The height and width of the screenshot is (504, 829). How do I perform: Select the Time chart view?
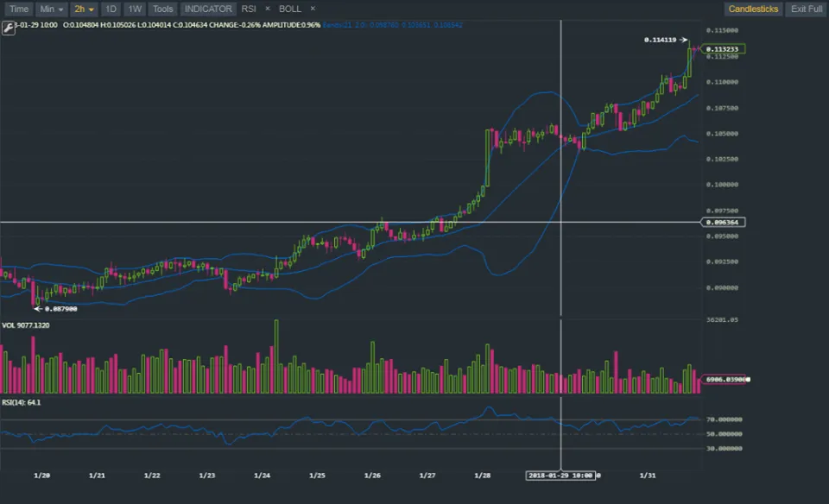click(x=19, y=9)
